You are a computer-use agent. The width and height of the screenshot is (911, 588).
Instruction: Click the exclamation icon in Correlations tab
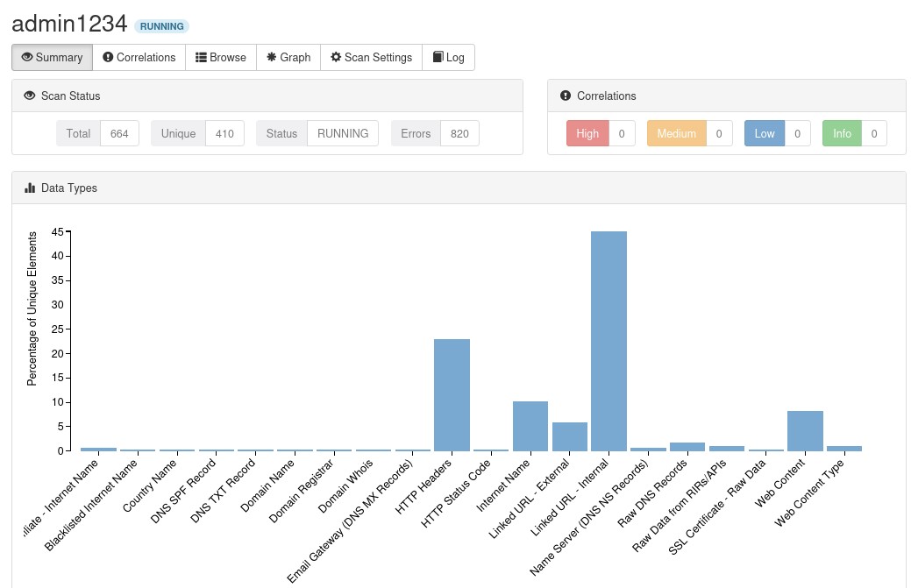108,57
